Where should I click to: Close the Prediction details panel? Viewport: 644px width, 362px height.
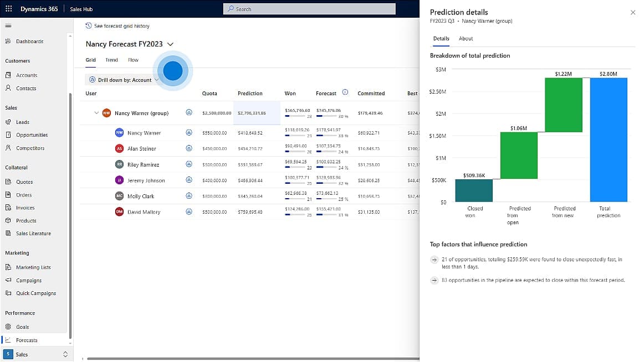click(632, 12)
